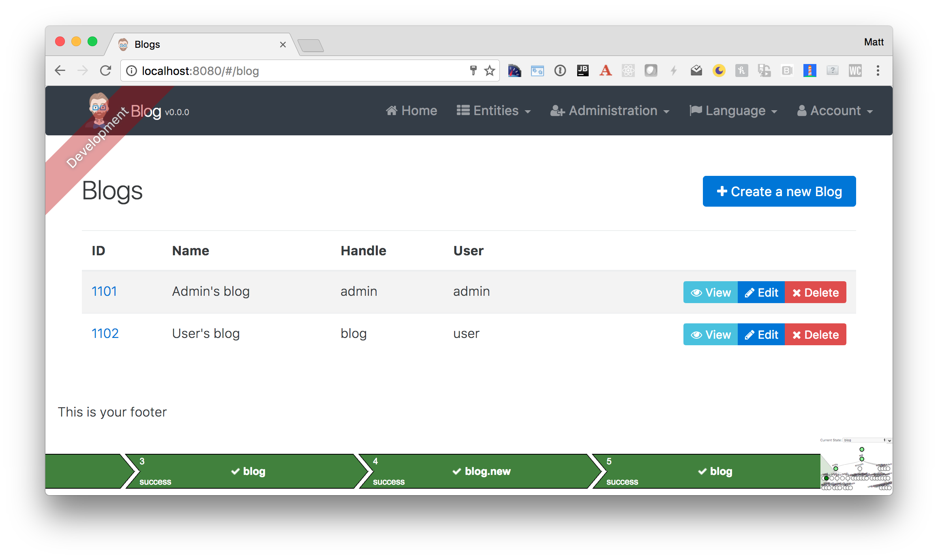Click the blog.new transition step 4

pos(480,471)
